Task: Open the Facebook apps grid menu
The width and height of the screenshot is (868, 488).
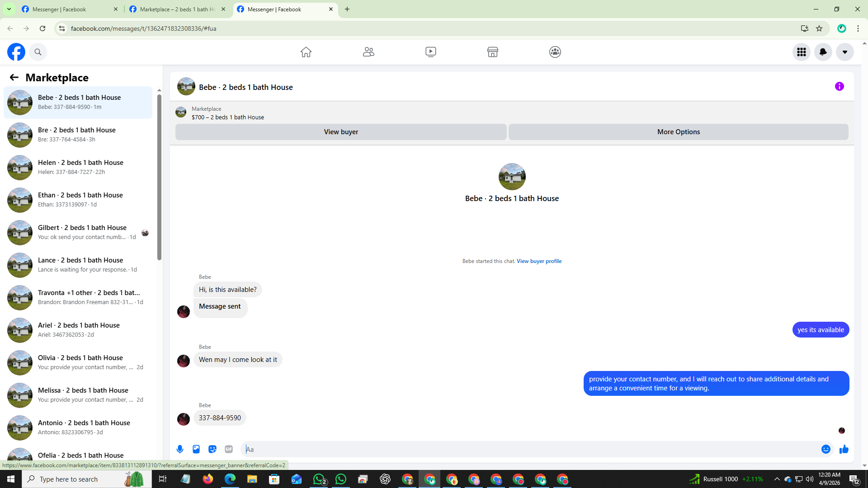Action: tap(802, 52)
